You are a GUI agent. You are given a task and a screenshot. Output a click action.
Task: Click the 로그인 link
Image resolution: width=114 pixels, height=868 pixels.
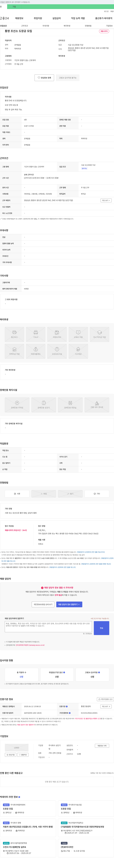point(106,12)
